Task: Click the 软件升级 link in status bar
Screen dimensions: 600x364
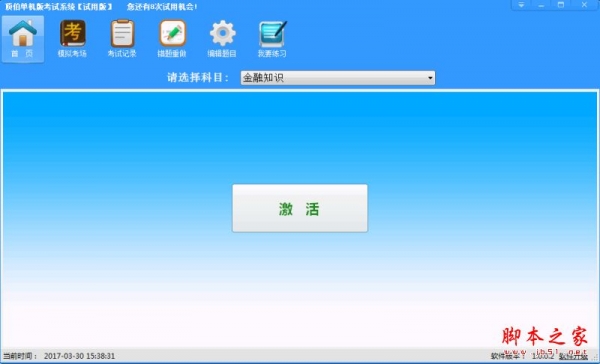Action: pos(573,357)
